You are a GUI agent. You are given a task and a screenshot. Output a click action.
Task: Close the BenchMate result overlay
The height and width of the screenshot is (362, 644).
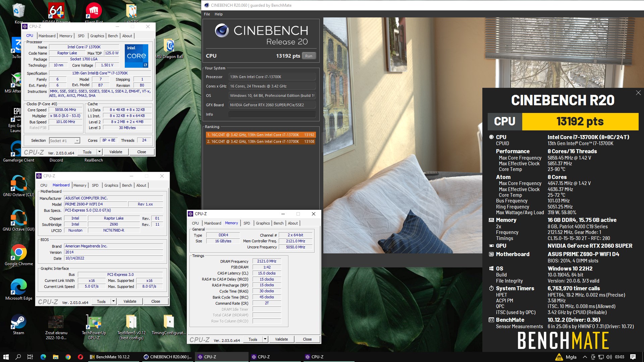pyautogui.click(x=638, y=93)
